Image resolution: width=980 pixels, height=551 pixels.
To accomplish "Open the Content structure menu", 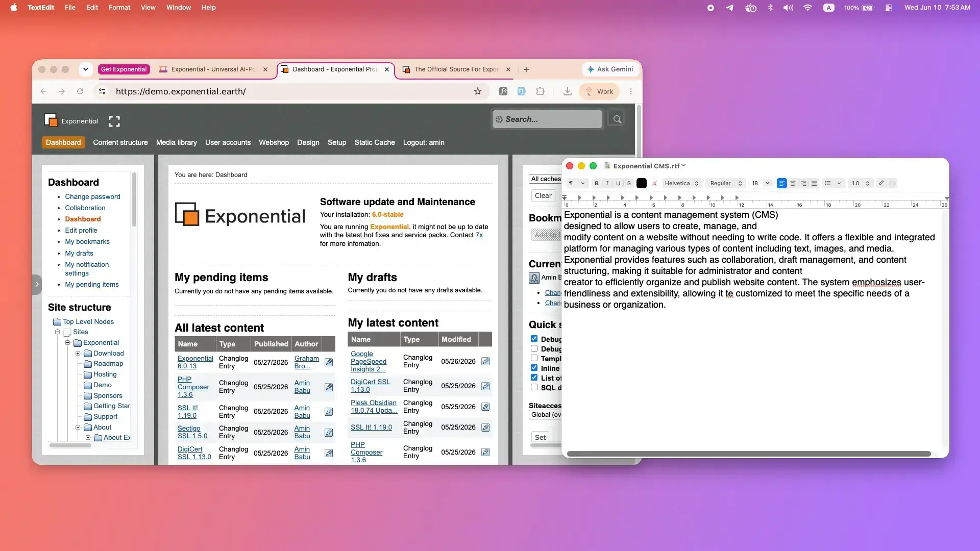I will coord(120,143).
